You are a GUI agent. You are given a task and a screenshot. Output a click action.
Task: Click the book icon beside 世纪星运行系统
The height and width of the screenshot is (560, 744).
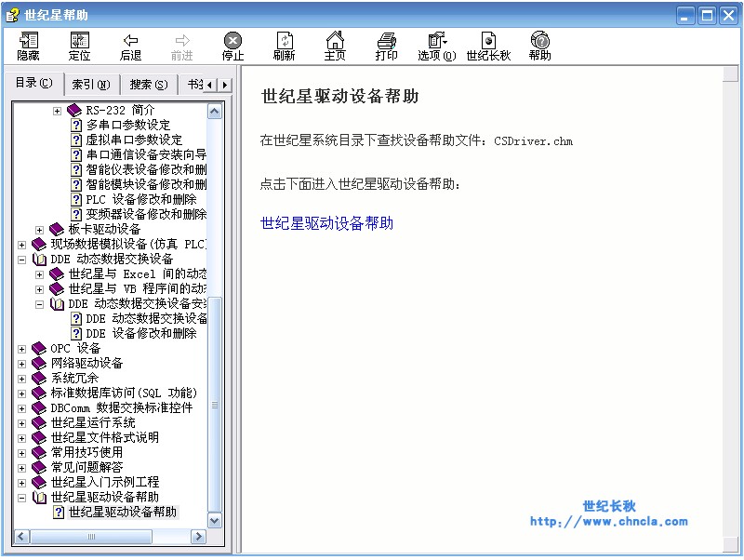pyautogui.click(x=39, y=423)
